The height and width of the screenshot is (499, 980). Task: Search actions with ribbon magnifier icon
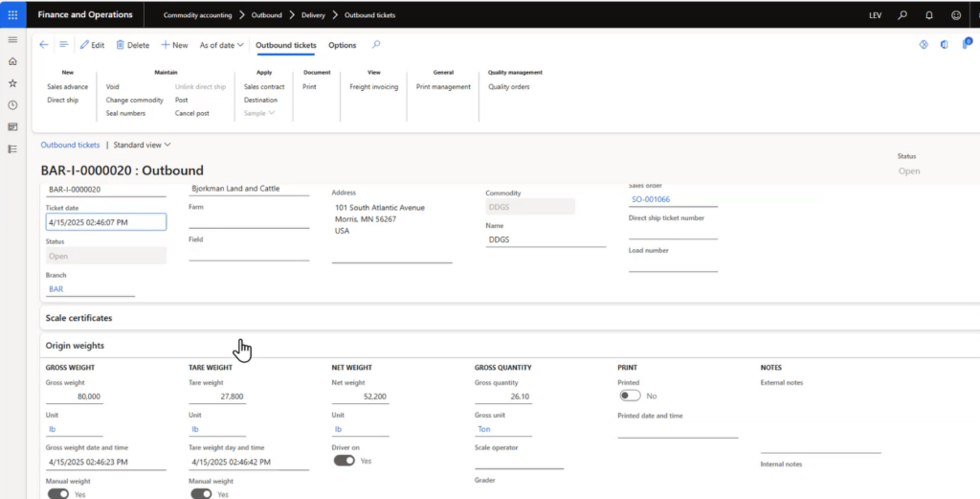(x=375, y=44)
